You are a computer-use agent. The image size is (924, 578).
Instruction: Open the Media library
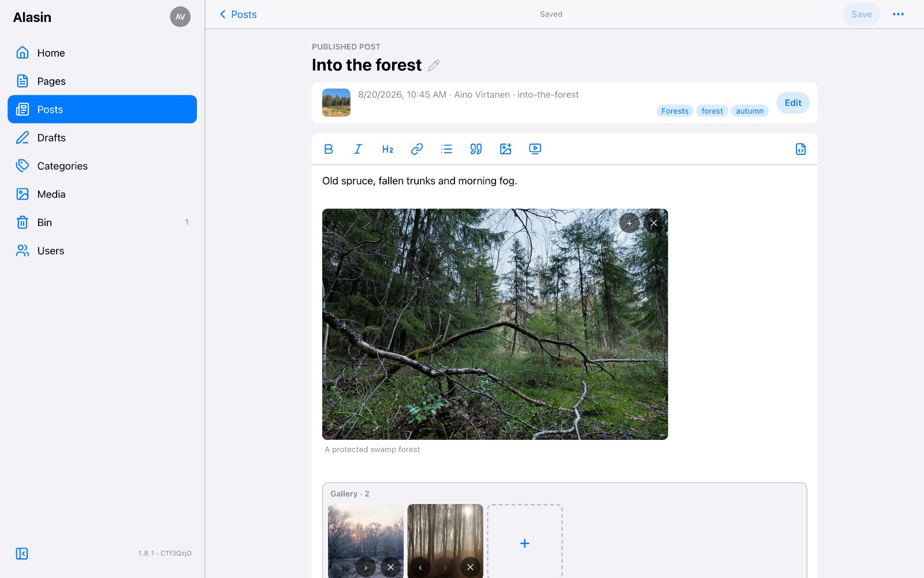[102, 194]
